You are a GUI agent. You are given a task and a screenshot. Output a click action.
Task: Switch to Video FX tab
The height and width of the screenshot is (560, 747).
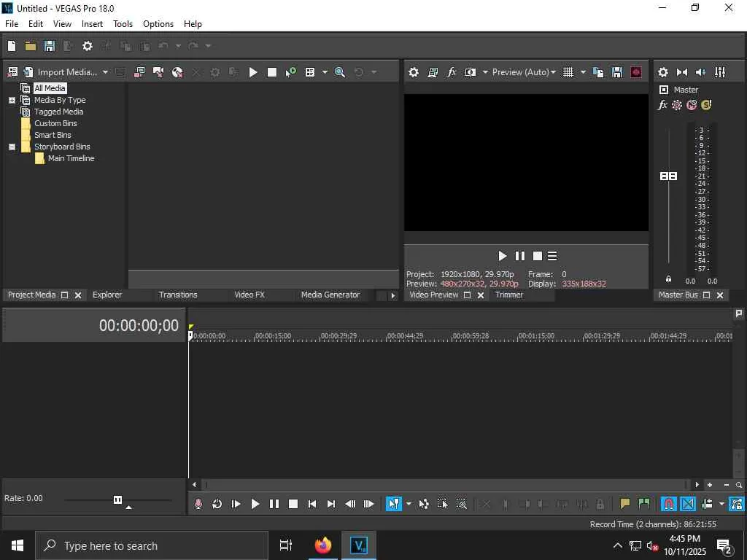[x=249, y=295]
